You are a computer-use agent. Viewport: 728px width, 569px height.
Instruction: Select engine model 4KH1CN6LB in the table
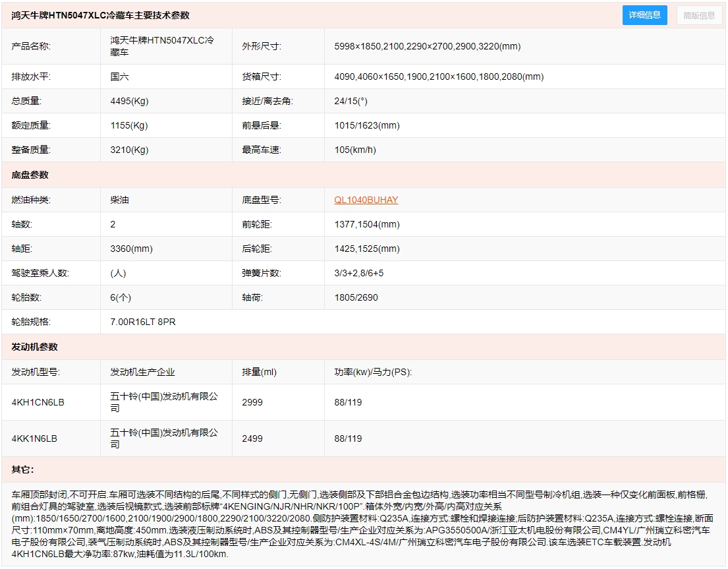pyautogui.click(x=38, y=402)
